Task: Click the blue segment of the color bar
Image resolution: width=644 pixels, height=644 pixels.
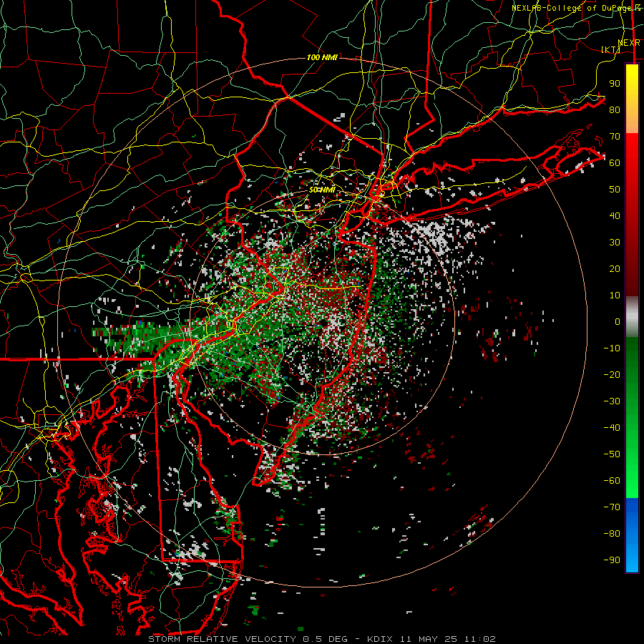Action: (632, 535)
